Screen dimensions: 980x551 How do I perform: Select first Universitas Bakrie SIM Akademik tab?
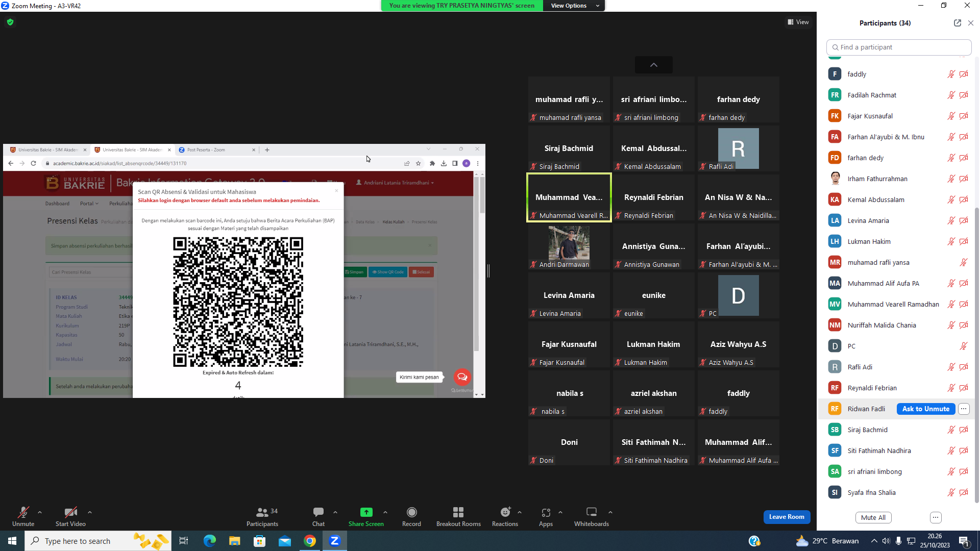tap(48, 149)
